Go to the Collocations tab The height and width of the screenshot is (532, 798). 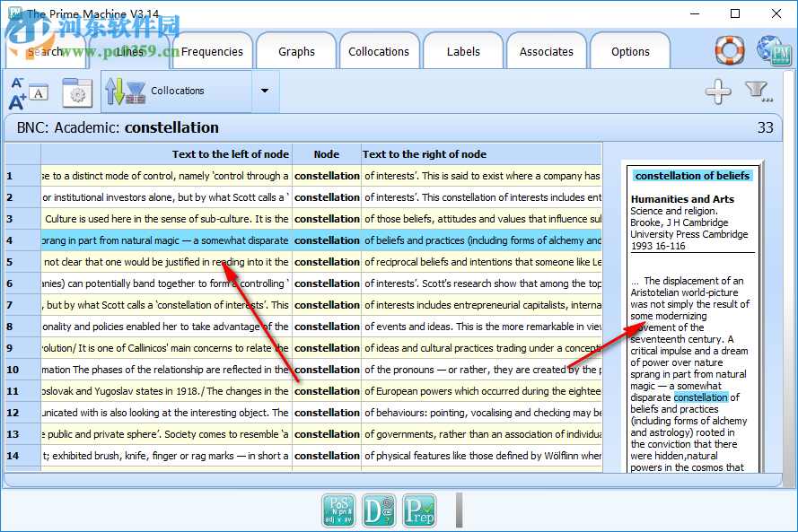379,51
